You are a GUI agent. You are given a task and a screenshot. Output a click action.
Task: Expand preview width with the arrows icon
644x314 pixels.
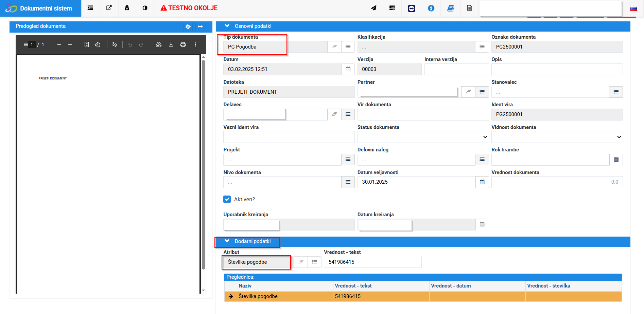200,26
